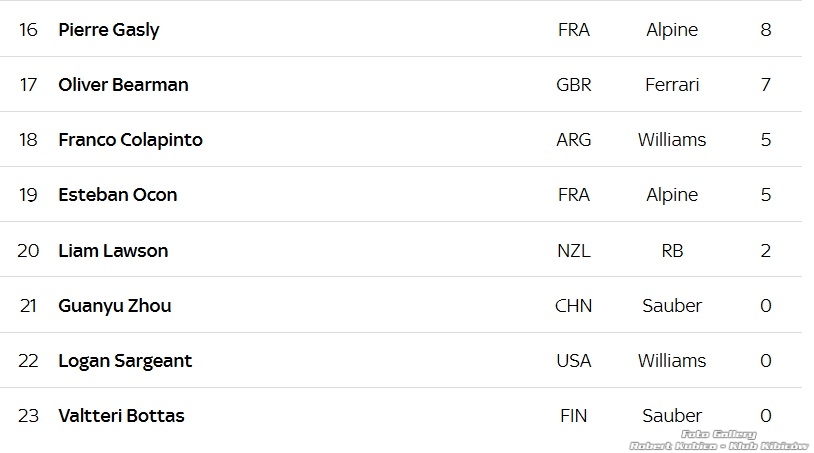The image size is (814, 453).
Task: Click the FIN nationality code
Action: [x=574, y=415]
